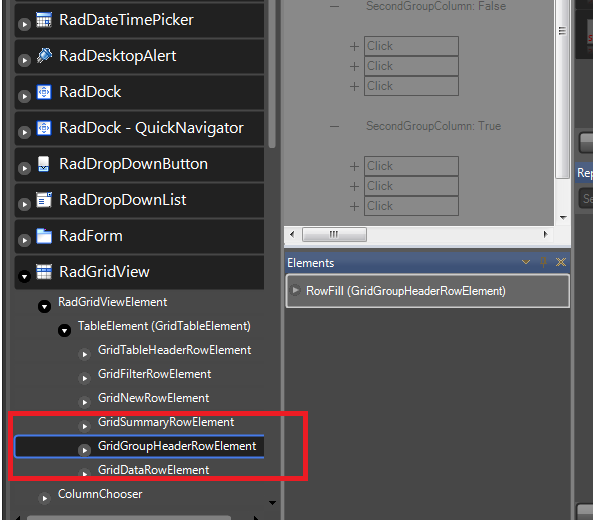This screenshot has width=593, height=520.
Task: Expand GridSummaryRowElement node arrow
Action: 84,427
